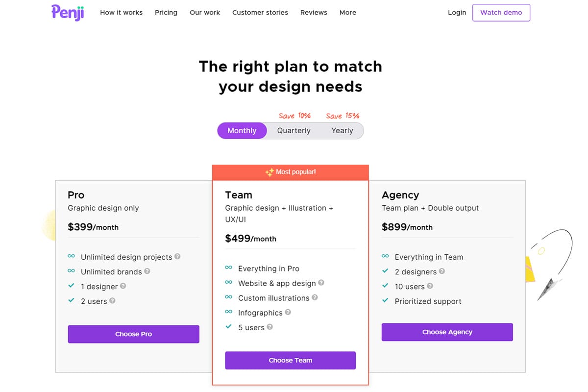Viewport: 588px width, 392px height.
Task: Click the help icon next to Infographics
Action: click(288, 312)
